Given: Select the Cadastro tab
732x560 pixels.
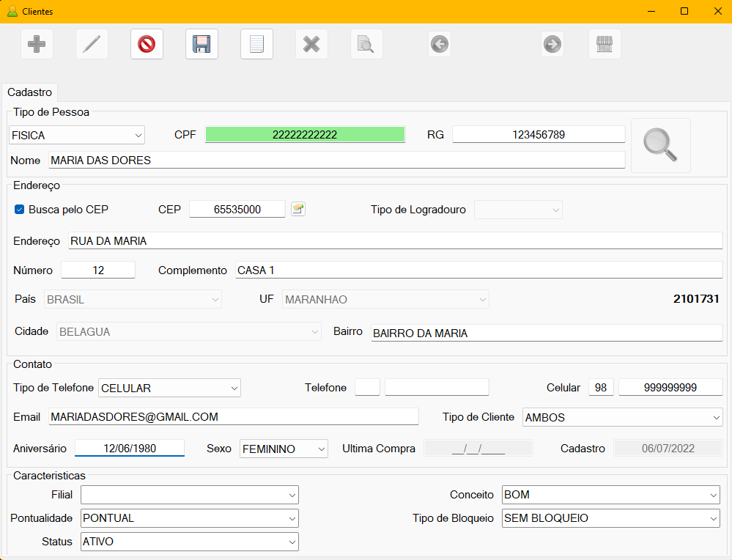Looking at the screenshot, I should tap(30, 92).
